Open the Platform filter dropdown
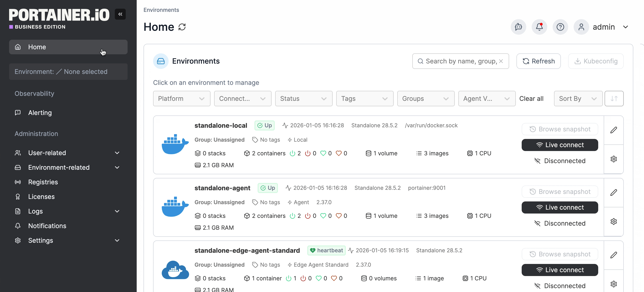 point(182,98)
